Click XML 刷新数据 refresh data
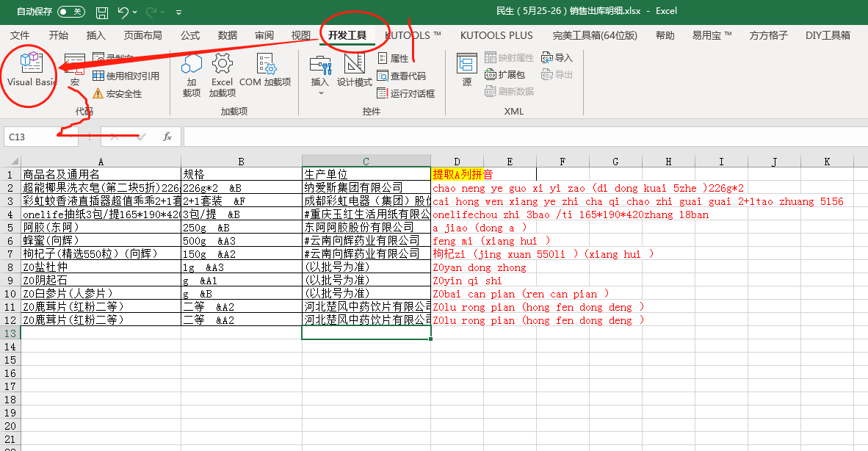Screen dimensions: 868x451 [510, 91]
